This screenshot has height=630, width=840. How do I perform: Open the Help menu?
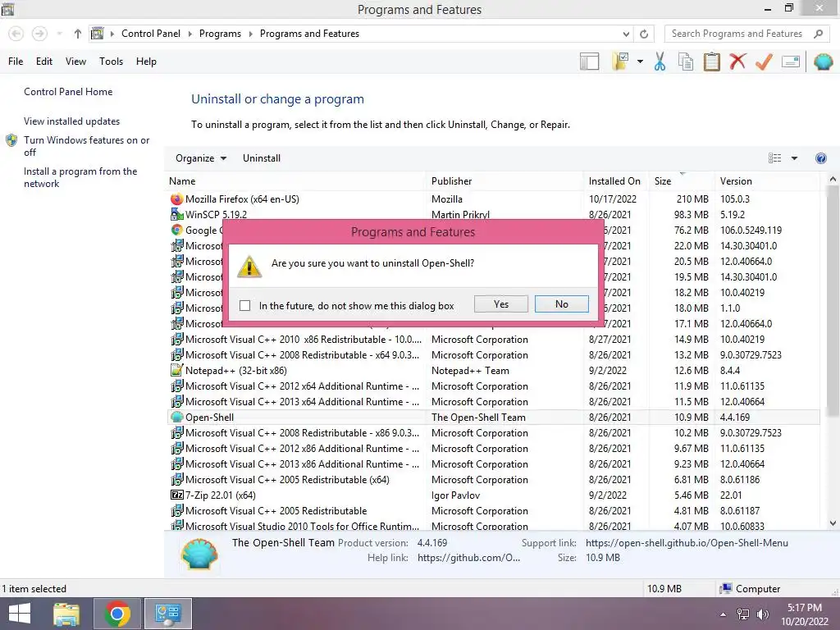pos(146,62)
